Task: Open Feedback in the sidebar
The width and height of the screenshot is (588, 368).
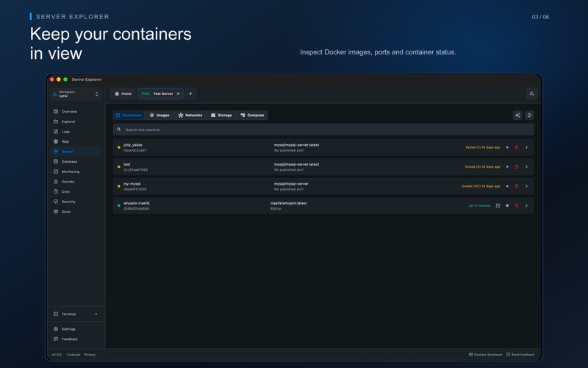Action: tap(76, 339)
